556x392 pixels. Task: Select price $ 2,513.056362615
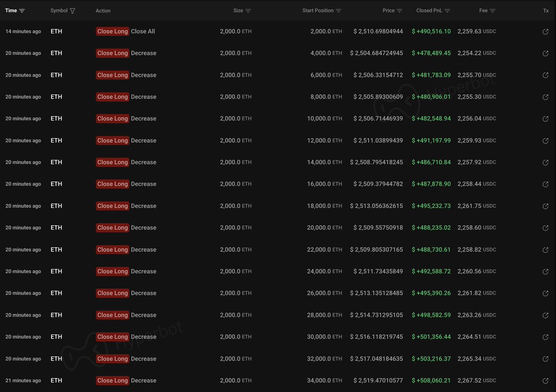pyautogui.click(x=377, y=206)
